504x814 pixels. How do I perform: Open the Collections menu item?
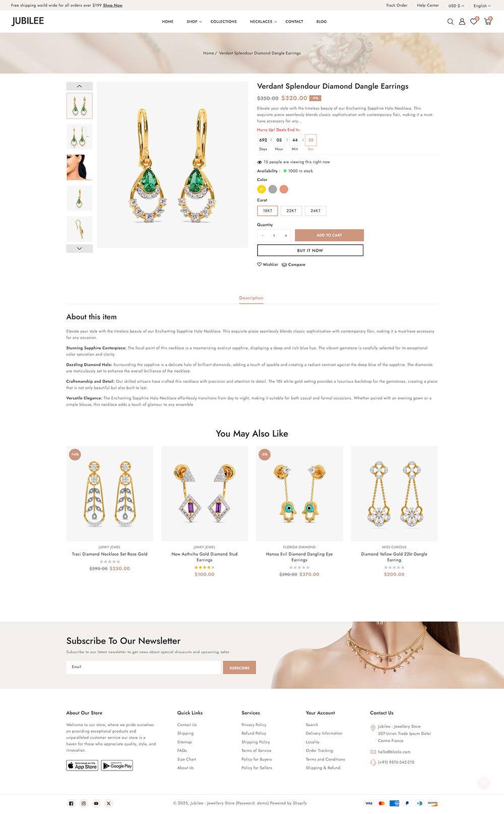[x=224, y=22]
